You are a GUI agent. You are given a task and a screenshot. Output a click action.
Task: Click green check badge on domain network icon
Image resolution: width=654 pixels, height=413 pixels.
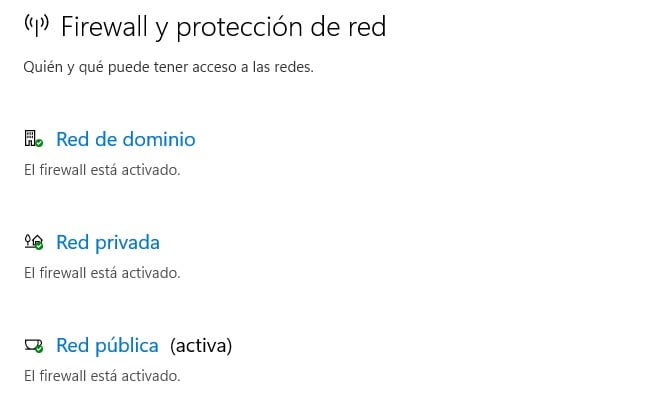pos(39,143)
